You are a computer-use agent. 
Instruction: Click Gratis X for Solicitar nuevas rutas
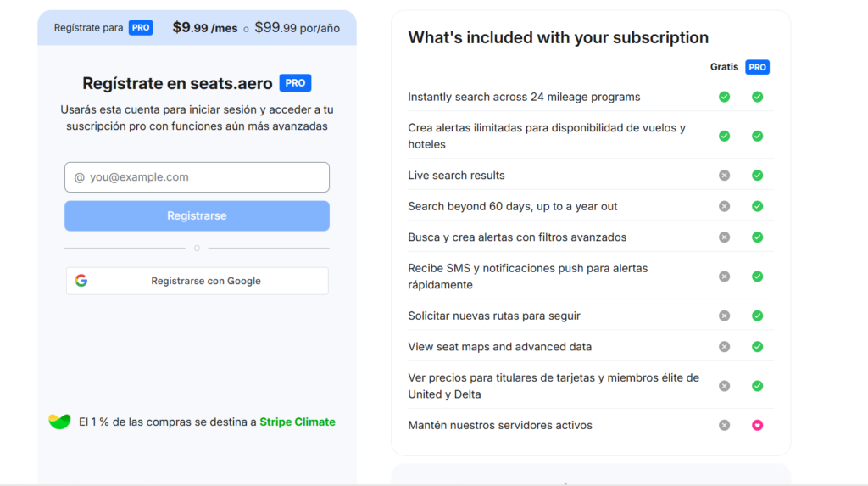point(724,316)
